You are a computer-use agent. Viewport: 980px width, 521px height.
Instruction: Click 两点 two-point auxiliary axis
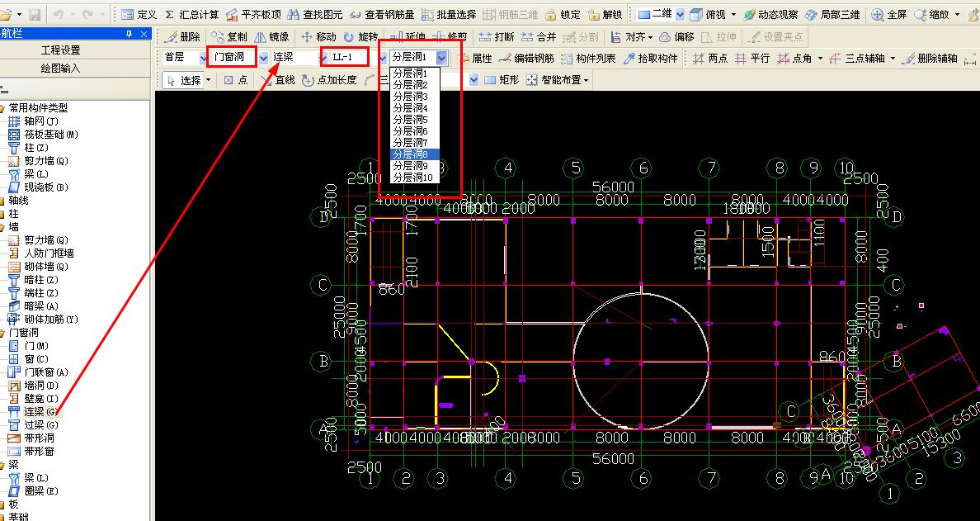[710, 58]
